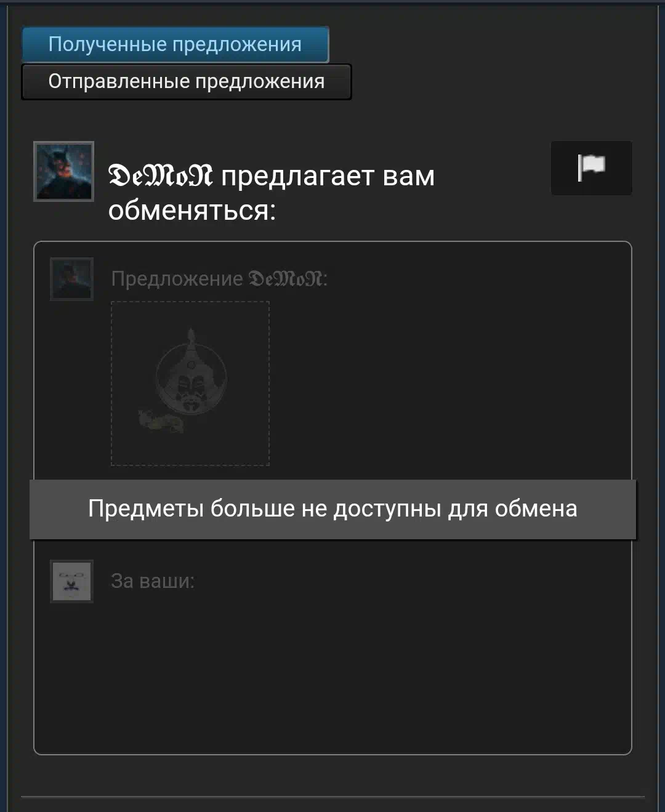Click the small creature figure below the helmet
The width and height of the screenshot is (665, 812).
161,422
